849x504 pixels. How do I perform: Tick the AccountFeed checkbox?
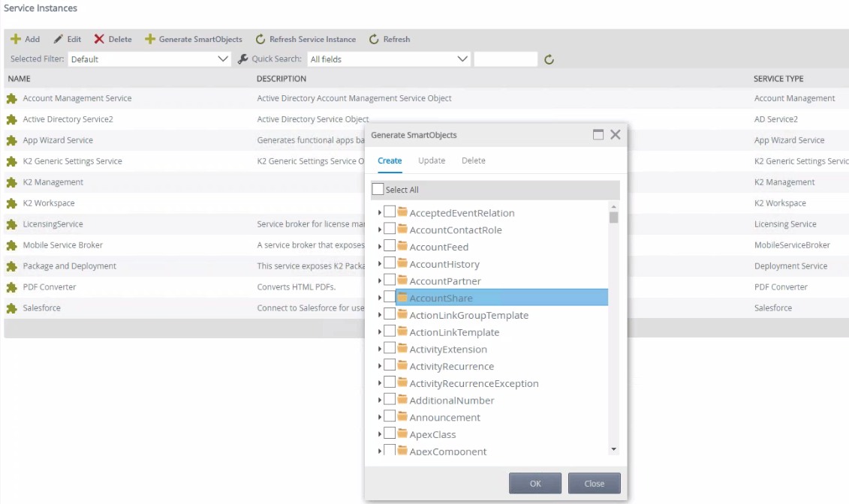390,247
